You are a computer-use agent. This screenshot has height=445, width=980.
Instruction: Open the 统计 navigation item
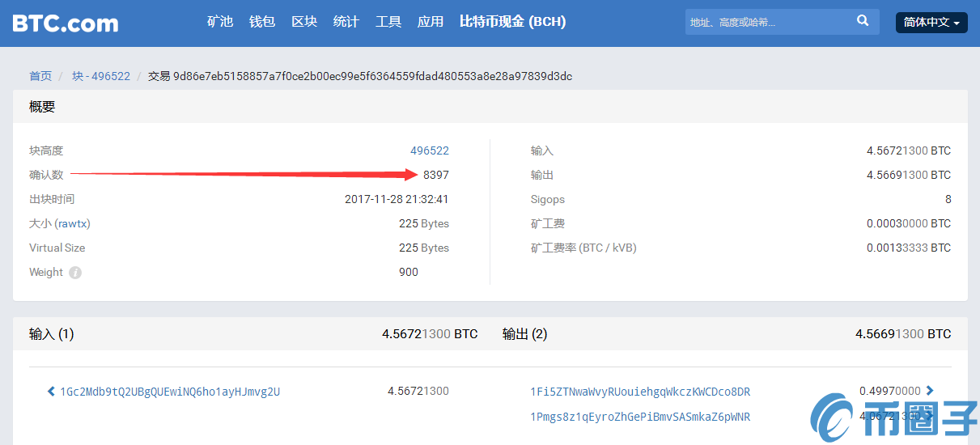[346, 22]
